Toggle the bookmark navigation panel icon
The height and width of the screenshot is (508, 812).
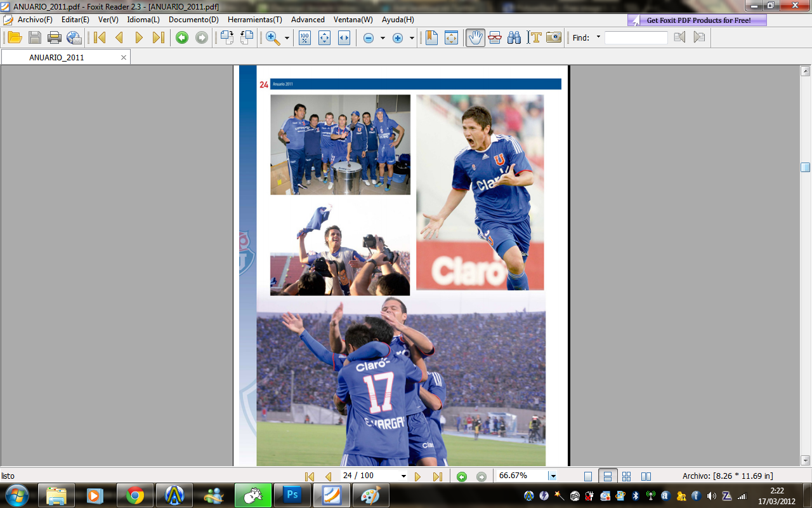(431, 37)
